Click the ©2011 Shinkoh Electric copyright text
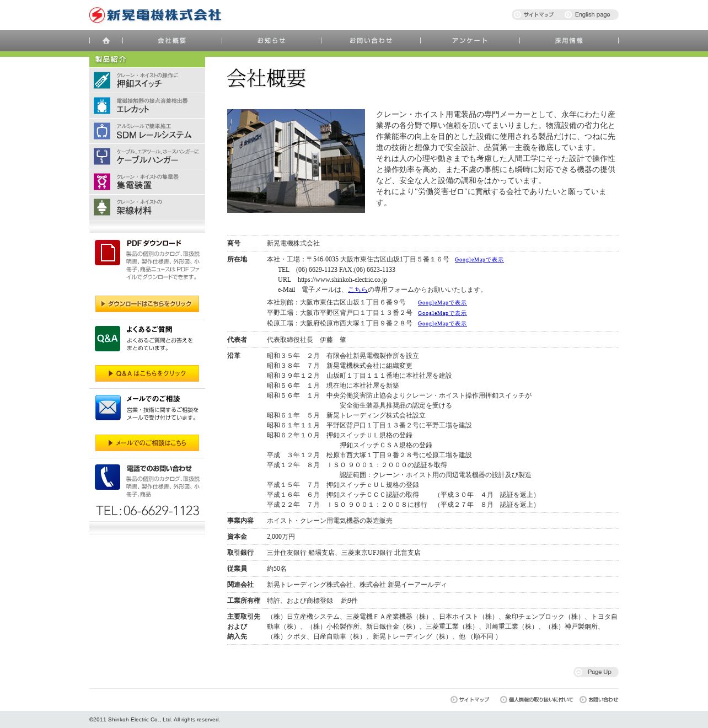708x728 pixels. (x=154, y=720)
